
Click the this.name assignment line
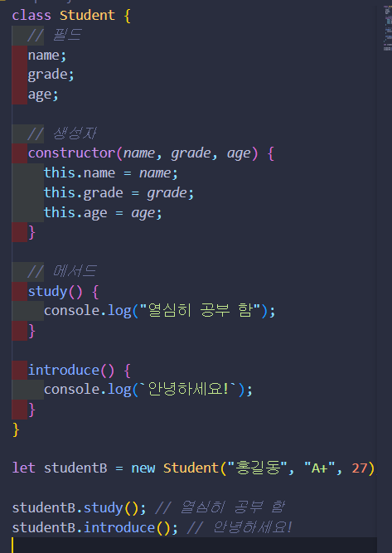[x=111, y=173]
